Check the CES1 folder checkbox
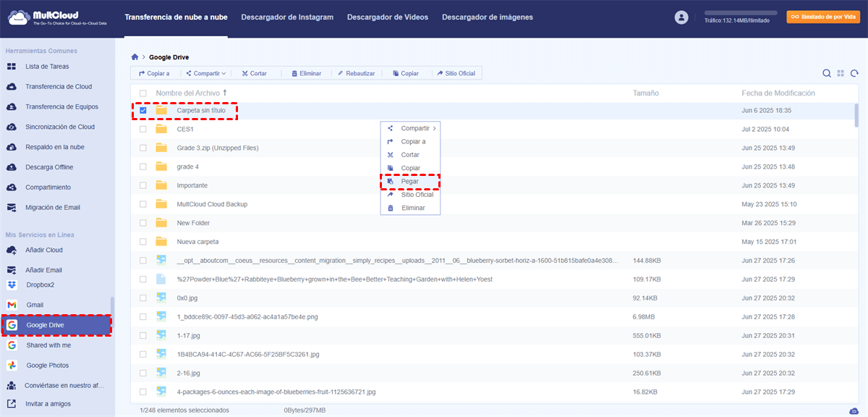868x417 pixels. tap(143, 130)
